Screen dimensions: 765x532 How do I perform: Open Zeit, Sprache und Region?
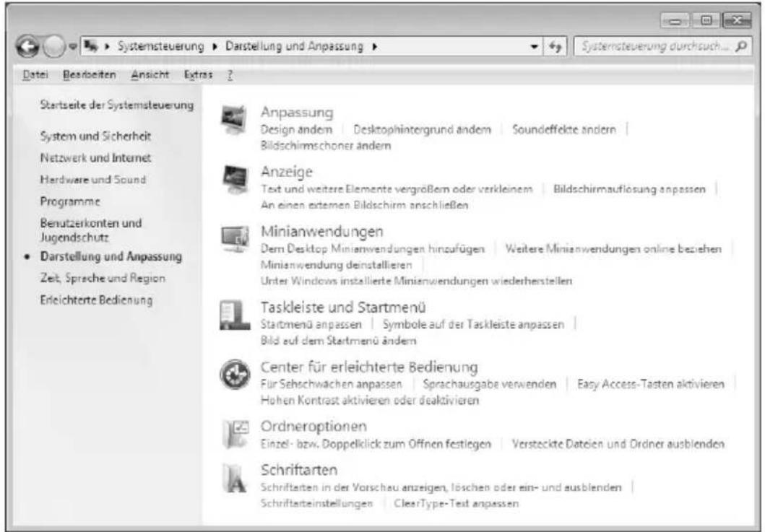(103, 279)
